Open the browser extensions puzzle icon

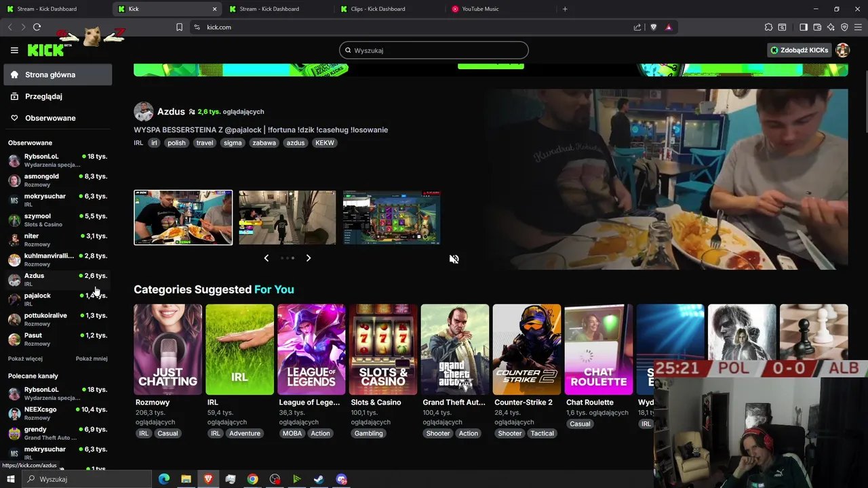pyautogui.click(x=768, y=27)
